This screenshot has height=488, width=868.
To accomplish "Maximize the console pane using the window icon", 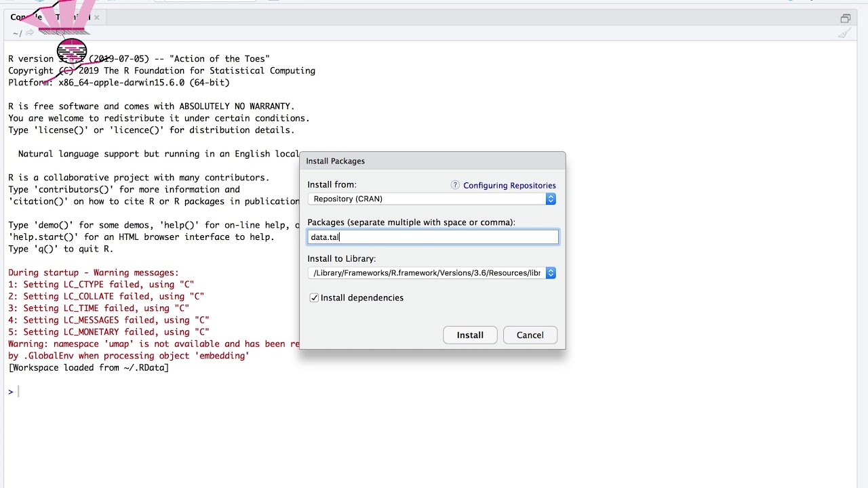I will [845, 18].
